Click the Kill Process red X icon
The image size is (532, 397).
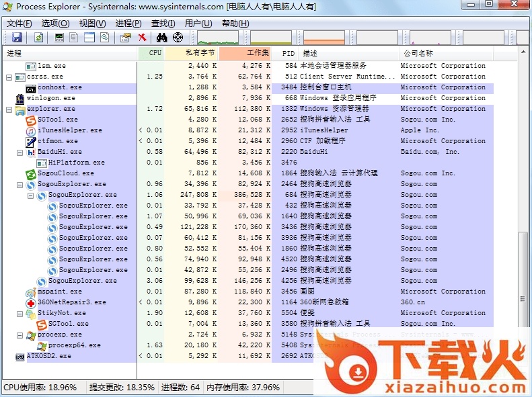click(x=142, y=38)
